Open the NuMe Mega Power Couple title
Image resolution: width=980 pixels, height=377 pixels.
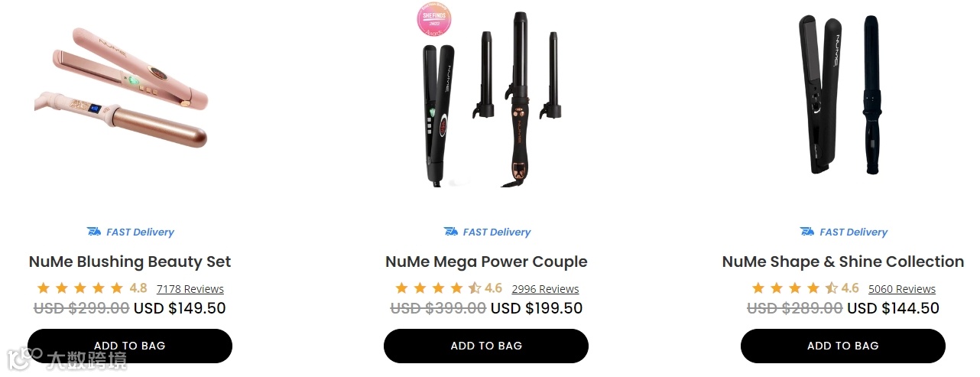click(x=486, y=262)
